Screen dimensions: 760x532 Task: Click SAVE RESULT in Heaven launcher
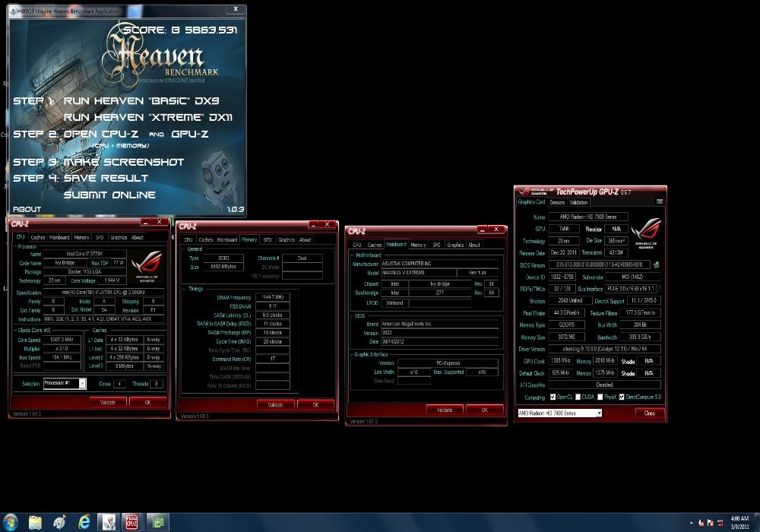tap(106, 179)
